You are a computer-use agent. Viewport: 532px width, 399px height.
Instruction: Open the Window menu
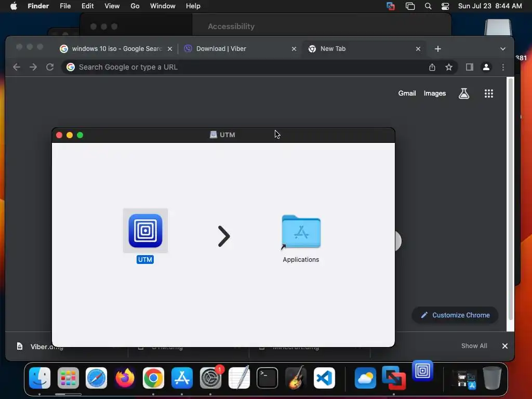(x=163, y=6)
